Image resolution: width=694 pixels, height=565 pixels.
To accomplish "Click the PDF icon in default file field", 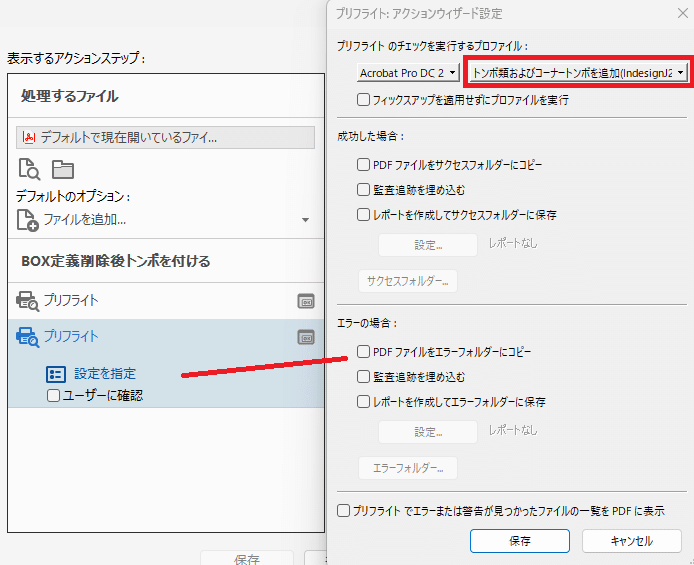I will click(x=29, y=138).
